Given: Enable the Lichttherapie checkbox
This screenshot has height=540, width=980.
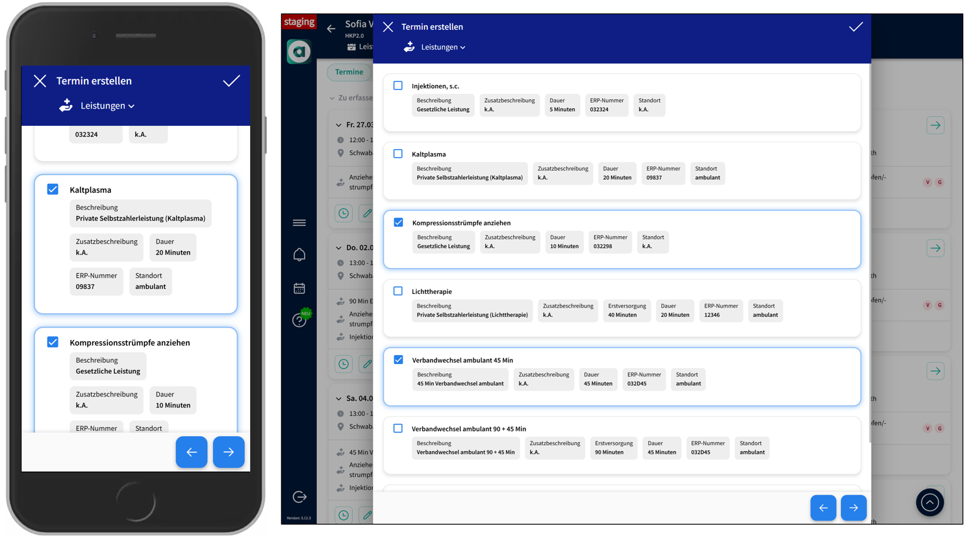Looking at the screenshot, I should (398, 291).
